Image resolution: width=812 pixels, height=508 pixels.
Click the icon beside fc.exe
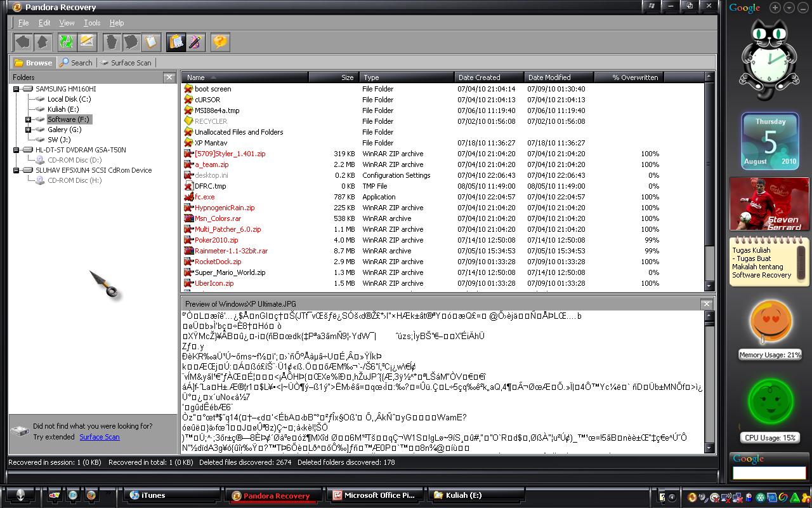(x=188, y=197)
